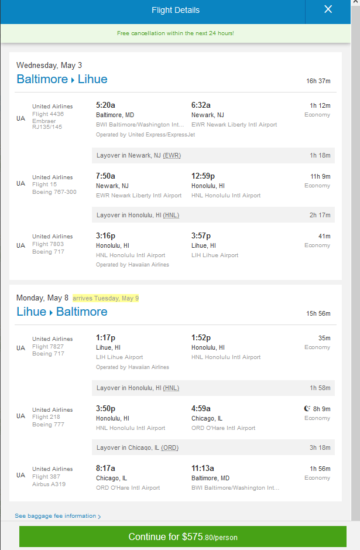The height and width of the screenshot is (550, 360).
Task: Click UA airline code for Flight 15
Action: pyautogui.click(x=21, y=183)
